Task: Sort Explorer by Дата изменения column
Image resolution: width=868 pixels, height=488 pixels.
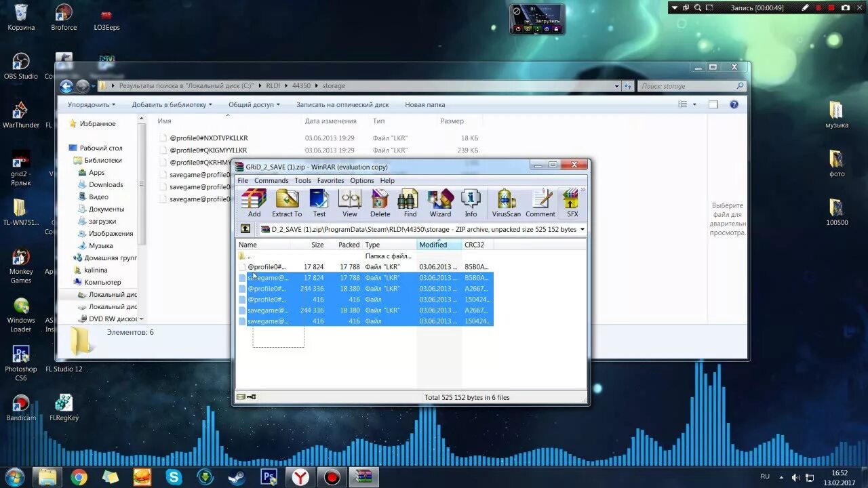Action: (330, 121)
